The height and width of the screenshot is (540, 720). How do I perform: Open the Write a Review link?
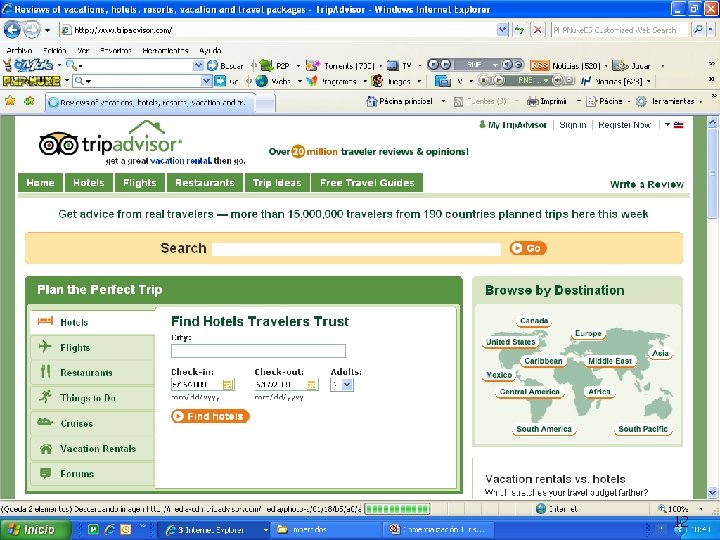tap(647, 185)
